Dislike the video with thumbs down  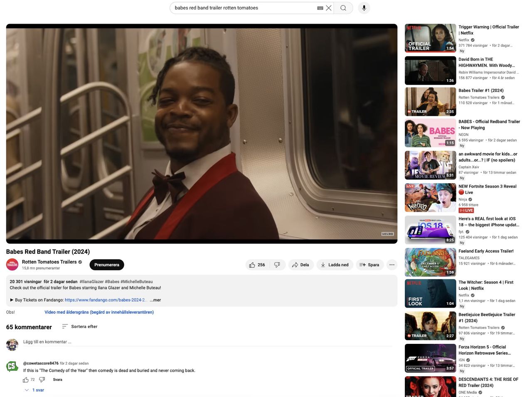point(277,265)
